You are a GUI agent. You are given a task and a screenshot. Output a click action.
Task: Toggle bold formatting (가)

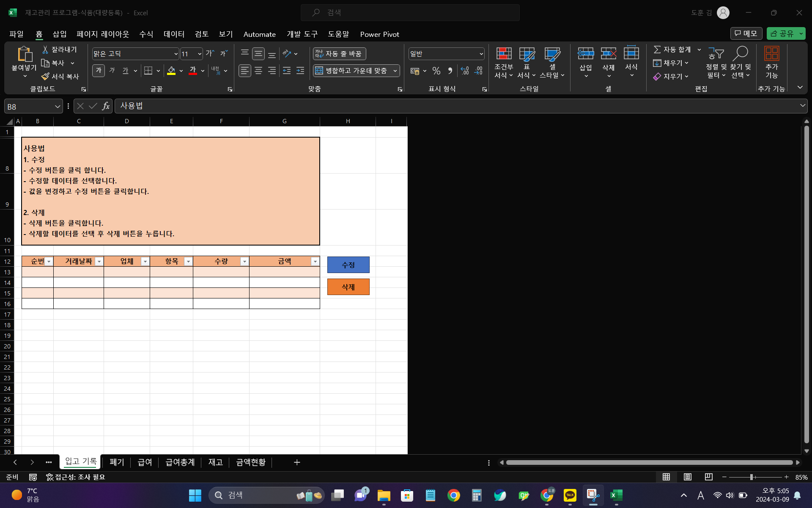click(x=99, y=70)
